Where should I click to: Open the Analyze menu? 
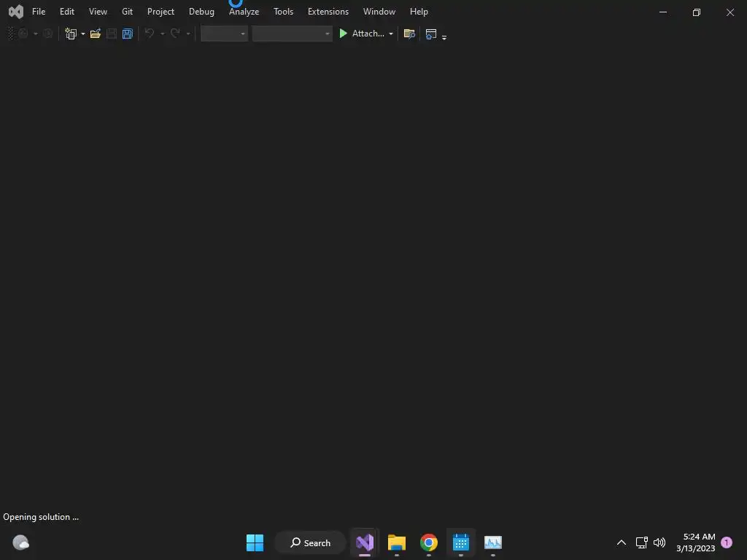pyautogui.click(x=244, y=12)
